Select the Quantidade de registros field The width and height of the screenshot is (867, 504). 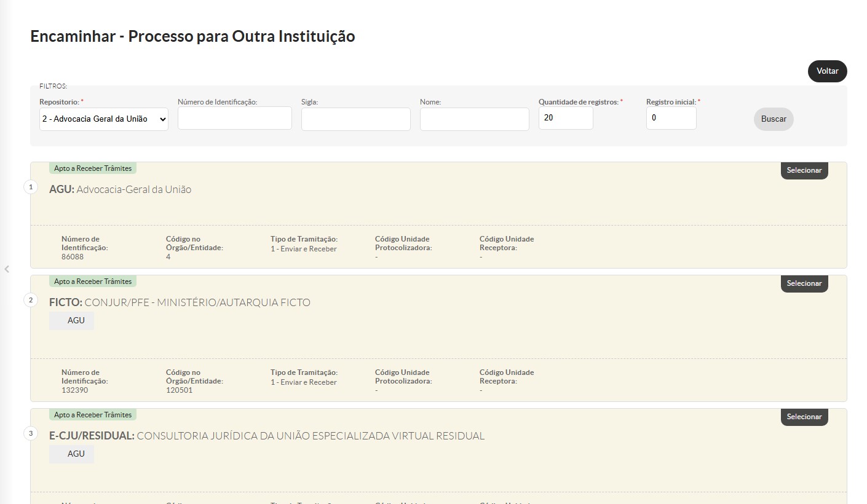coord(566,118)
